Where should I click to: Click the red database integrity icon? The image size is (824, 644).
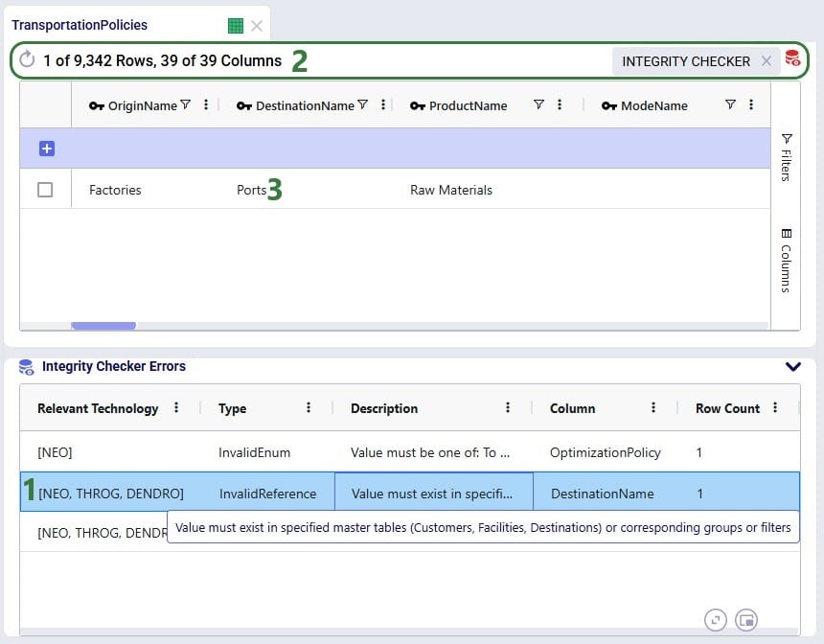(x=792, y=59)
